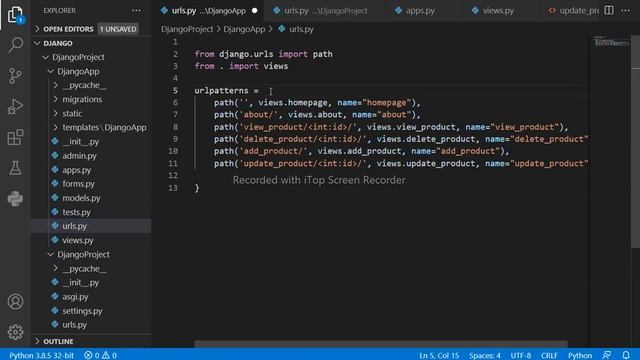Click DjangoApp in the breadcrumb
The image size is (640, 360).
pos(244,29)
